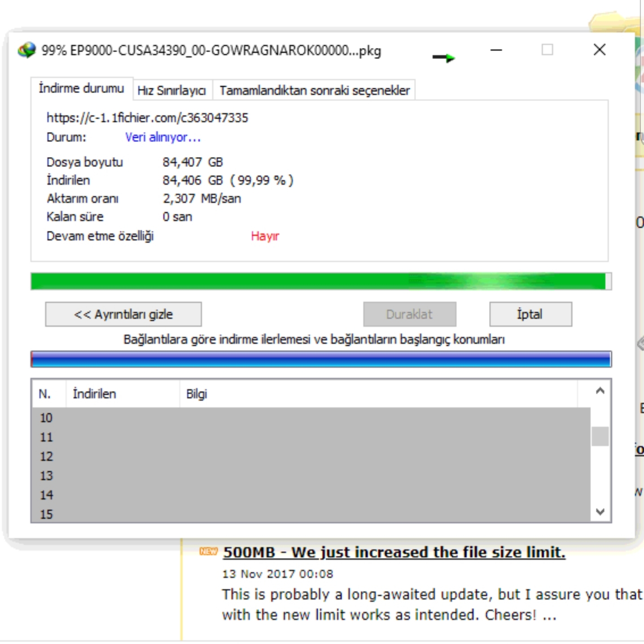Click the orange NEW badge icon

(x=208, y=551)
